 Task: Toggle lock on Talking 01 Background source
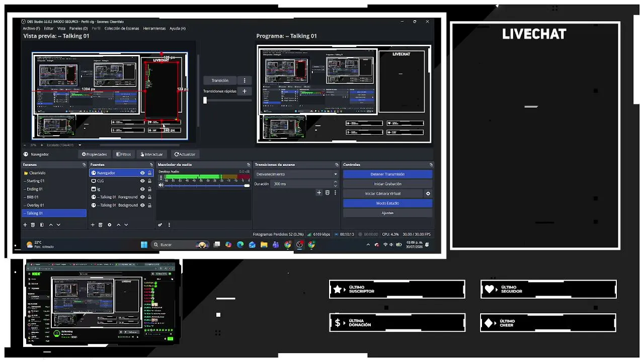[x=149, y=205]
